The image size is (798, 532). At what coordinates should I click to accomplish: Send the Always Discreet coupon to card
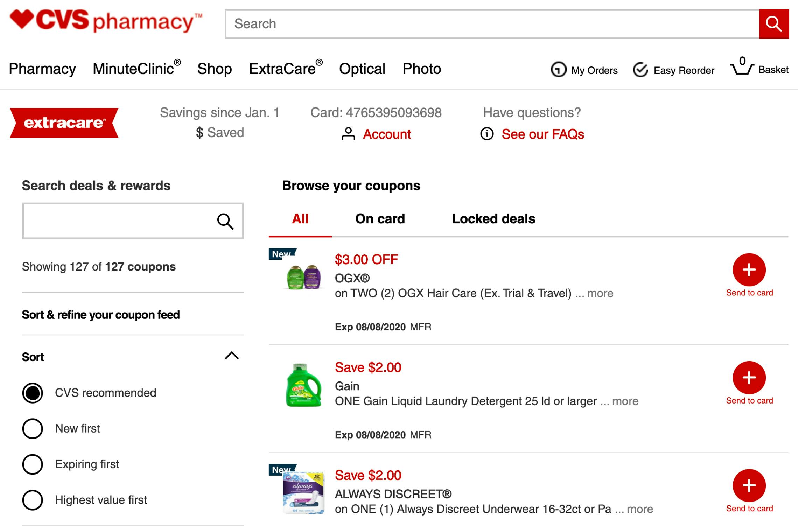pos(749,485)
